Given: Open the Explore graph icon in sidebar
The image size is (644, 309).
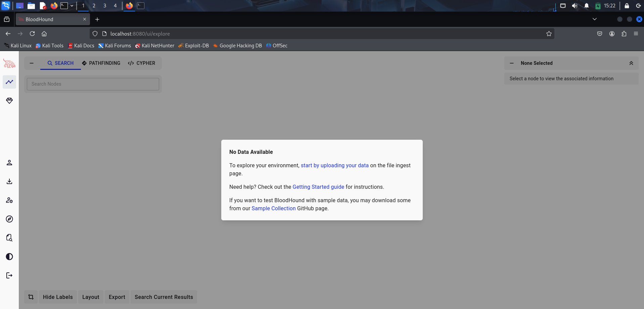Looking at the screenshot, I should tap(9, 82).
